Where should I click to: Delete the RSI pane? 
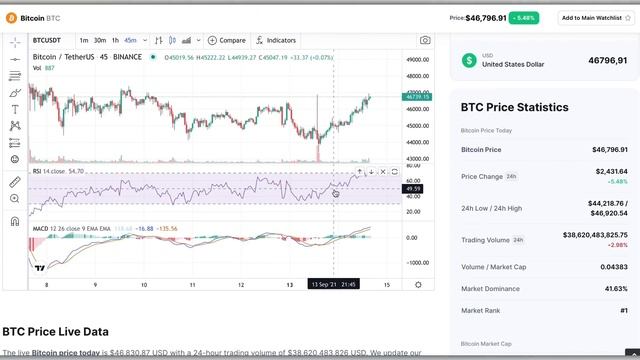[x=383, y=172]
